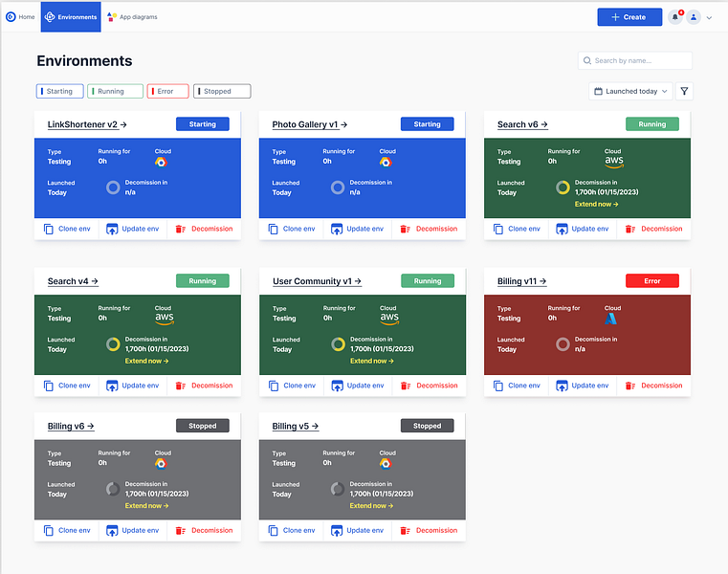
Task: Click Extend now on Billing v6
Action: tap(146, 506)
